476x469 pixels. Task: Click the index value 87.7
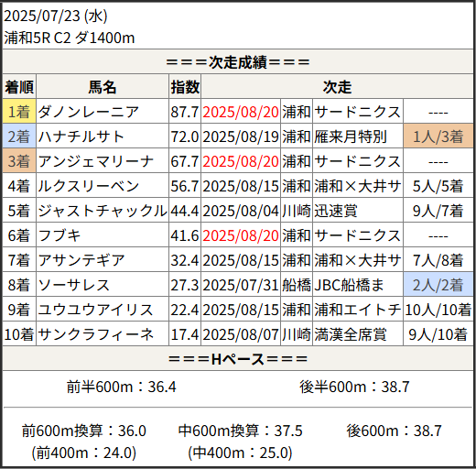(185, 112)
